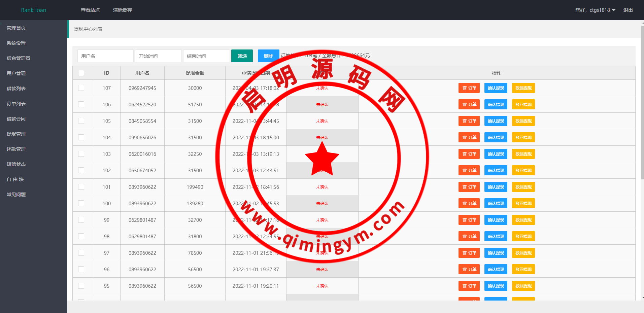Open the 开始时间 date picker field
The image size is (644, 313).
tap(158, 56)
